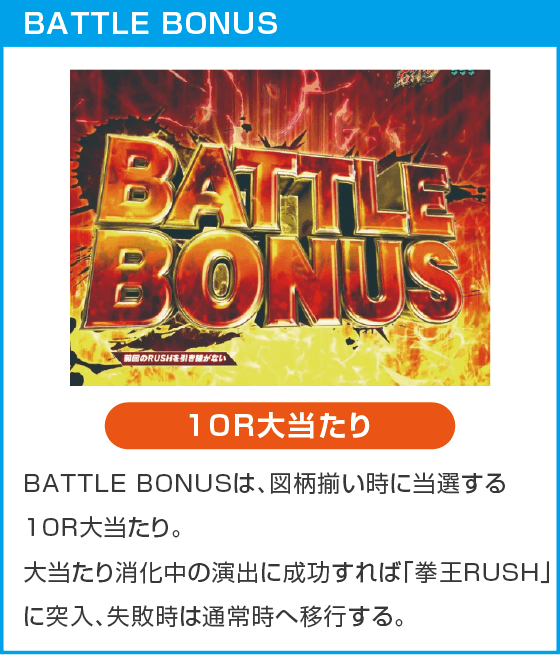The height and width of the screenshot is (655, 560).
Task: Select the orange 10R大当たり pill button
Action: [x=280, y=426]
